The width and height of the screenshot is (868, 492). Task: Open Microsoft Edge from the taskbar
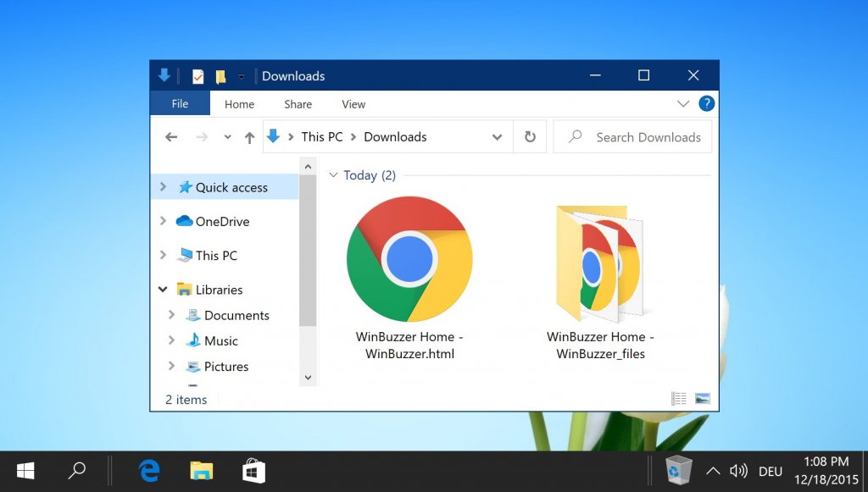[149, 471]
